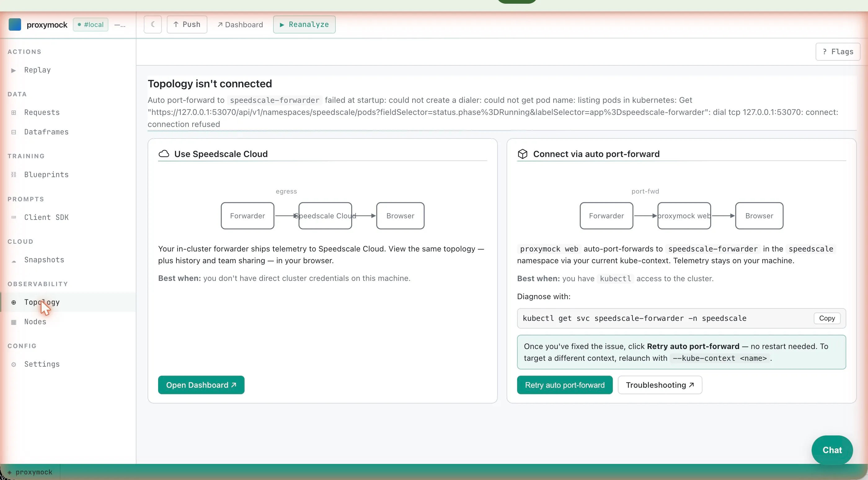Click the 'egress' diagram label
Viewport: 868px width, 480px height.
(x=286, y=191)
